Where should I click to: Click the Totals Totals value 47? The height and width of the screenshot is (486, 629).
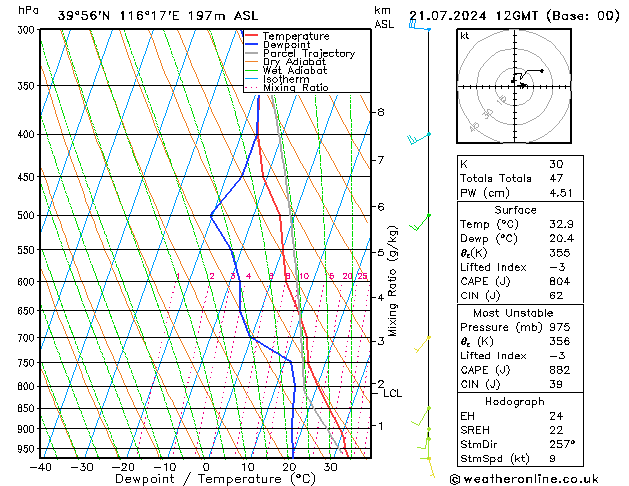(x=556, y=178)
